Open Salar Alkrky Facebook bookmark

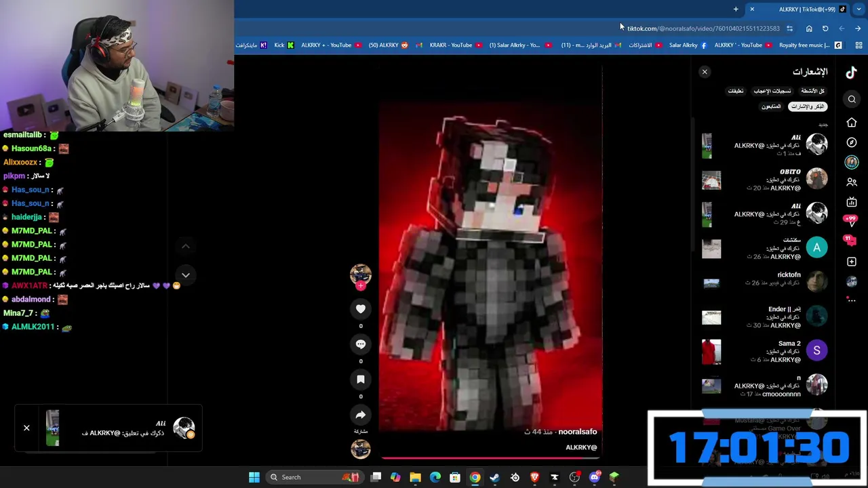point(688,45)
